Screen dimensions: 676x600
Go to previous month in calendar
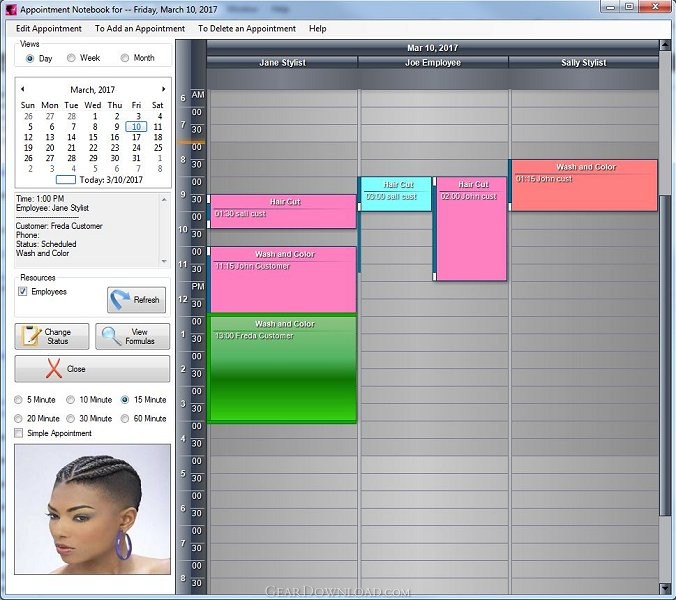point(22,89)
